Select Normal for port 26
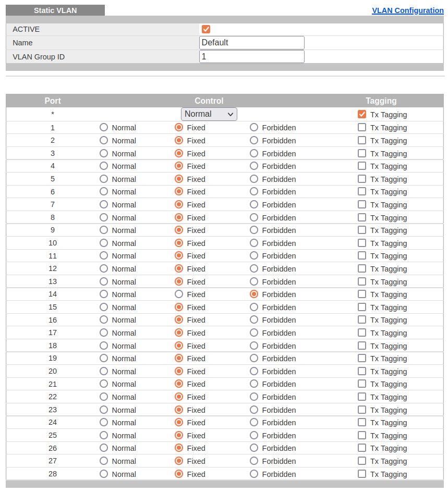 [x=104, y=448]
